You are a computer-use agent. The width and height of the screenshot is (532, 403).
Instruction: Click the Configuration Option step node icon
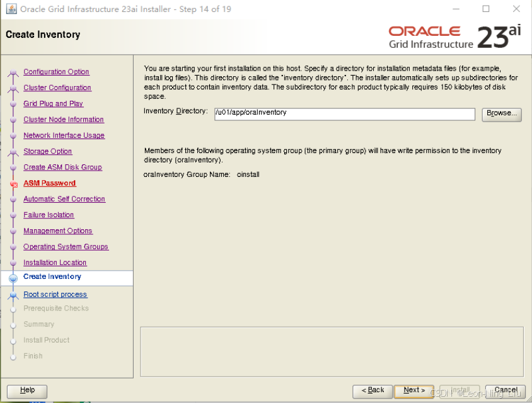point(13,72)
